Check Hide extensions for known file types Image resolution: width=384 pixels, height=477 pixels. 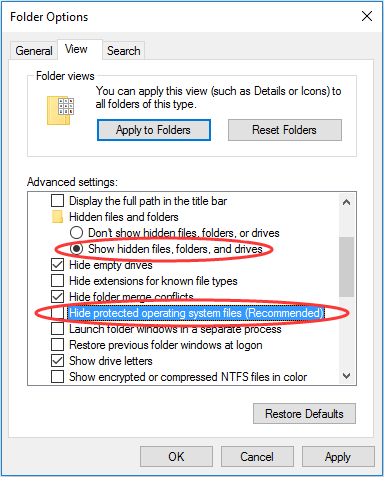coord(57,281)
